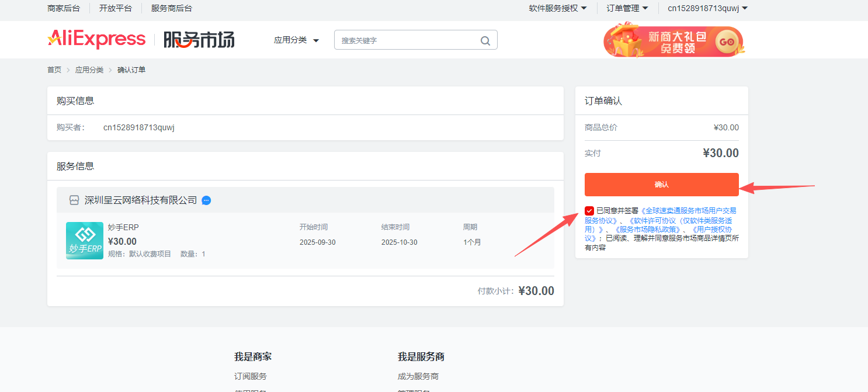Click the 应用分类 breadcrumb
868x392 pixels.
coord(89,70)
